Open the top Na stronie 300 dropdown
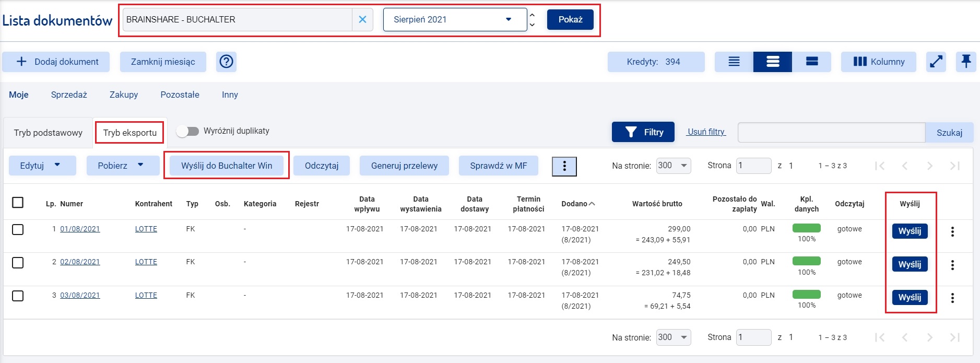The image size is (980, 363). point(674,166)
